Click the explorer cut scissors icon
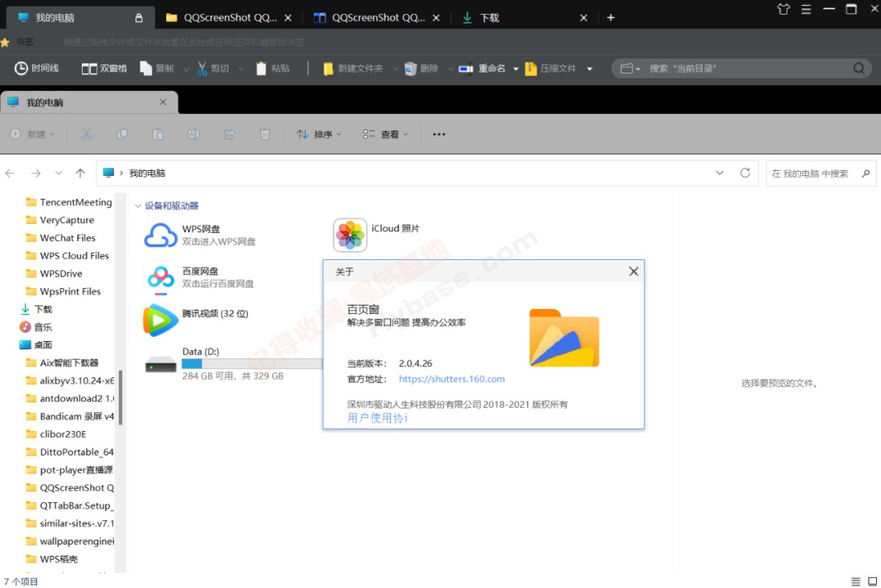The image size is (881, 588). point(86,135)
